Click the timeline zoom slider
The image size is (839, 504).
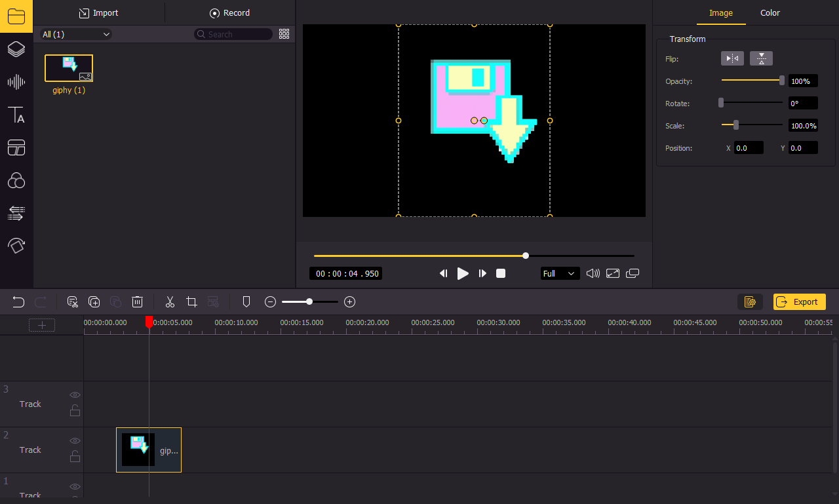pos(310,302)
